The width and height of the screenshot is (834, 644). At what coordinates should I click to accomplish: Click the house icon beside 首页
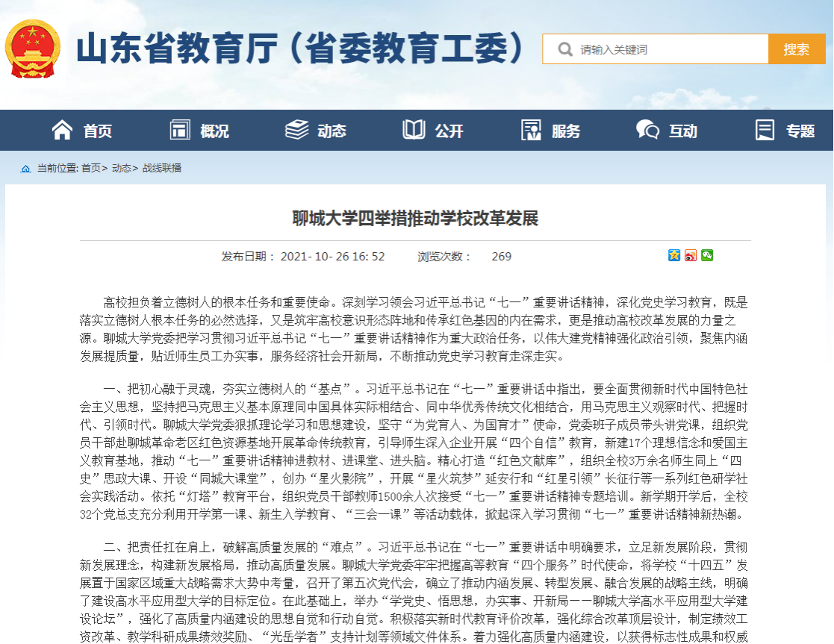[x=63, y=130]
